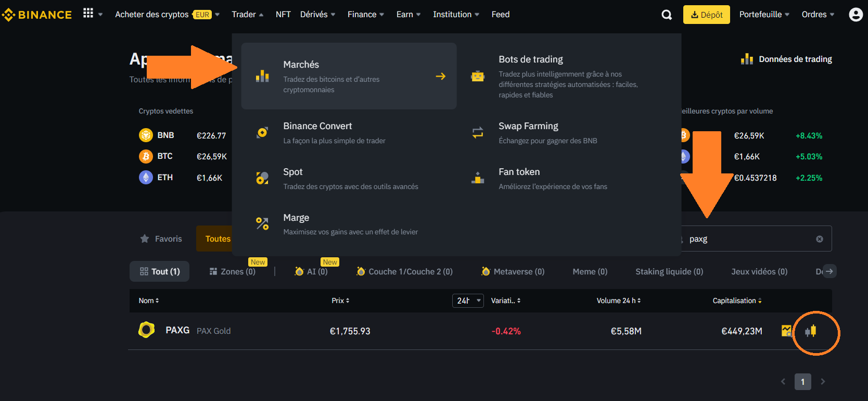Select Staking liquide (0) category
This screenshot has width=868, height=401.
click(669, 271)
